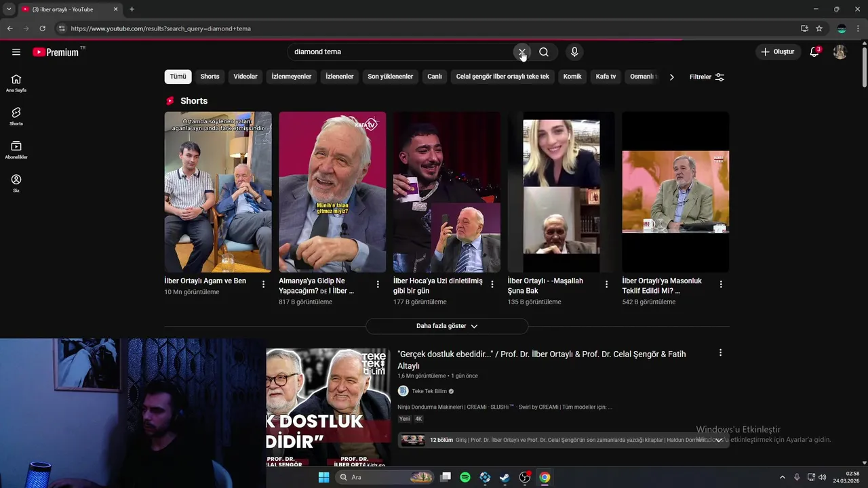Select the 'Tümü' filter chip
This screenshot has height=488, width=868.
[x=178, y=77]
